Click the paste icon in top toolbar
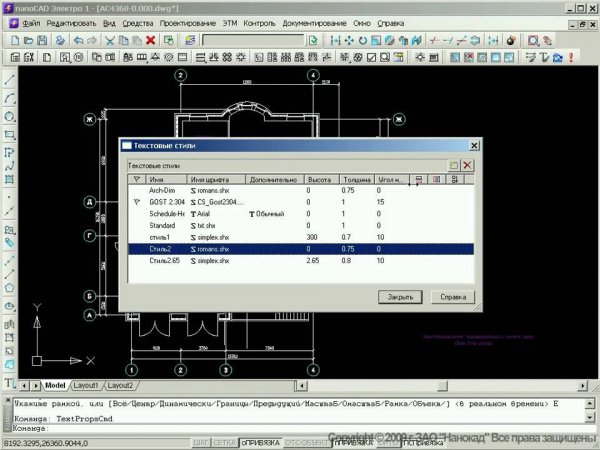The height and width of the screenshot is (450, 600). pyautogui.click(x=137, y=40)
